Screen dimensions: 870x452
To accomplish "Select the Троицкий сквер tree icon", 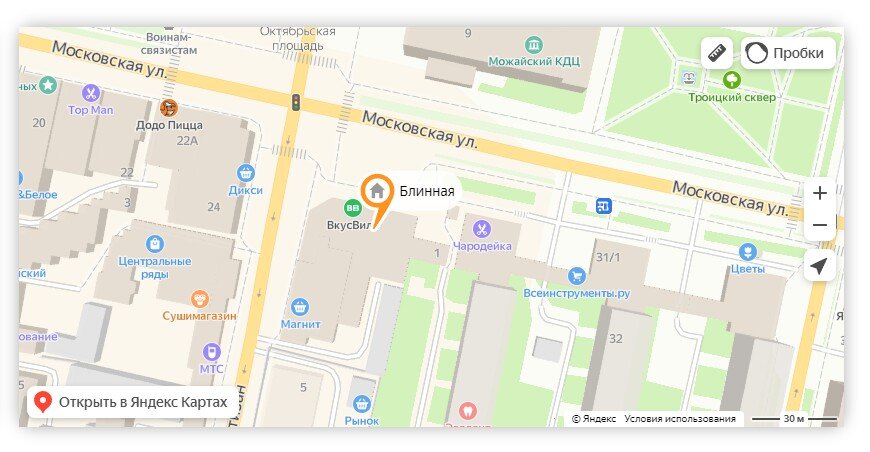I will [731, 80].
